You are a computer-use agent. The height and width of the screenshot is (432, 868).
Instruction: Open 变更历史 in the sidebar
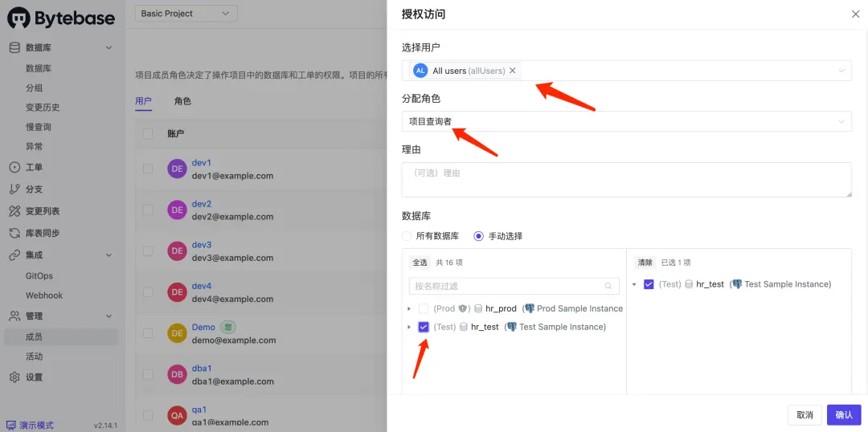[43, 108]
